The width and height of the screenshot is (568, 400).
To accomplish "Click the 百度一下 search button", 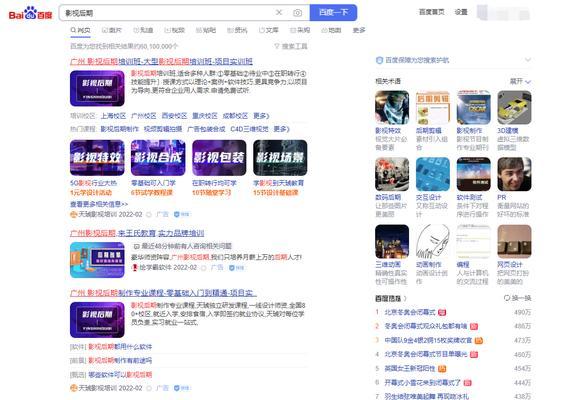I will point(333,13).
